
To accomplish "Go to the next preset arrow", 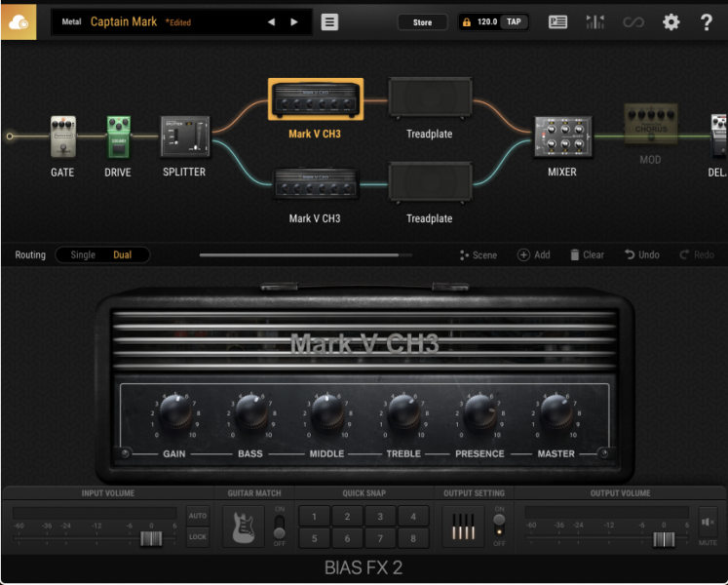I will point(294,21).
